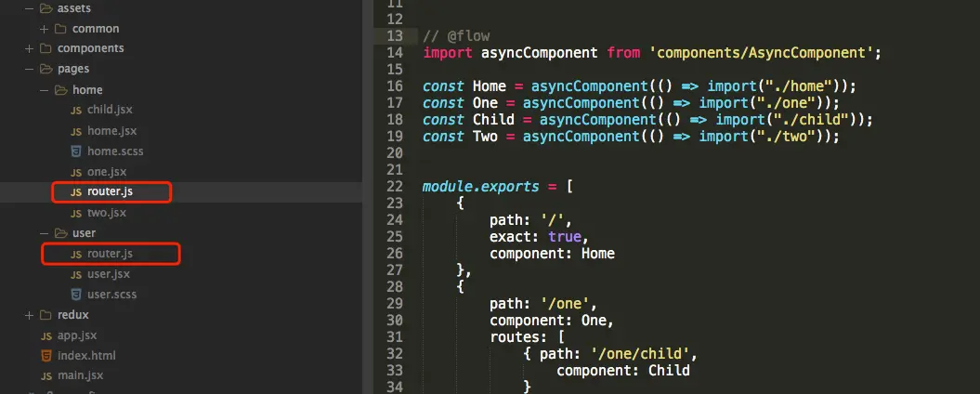Screen dimensions: 980x394
Task: Click the '/one/child' path string
Action: point(640,355)
